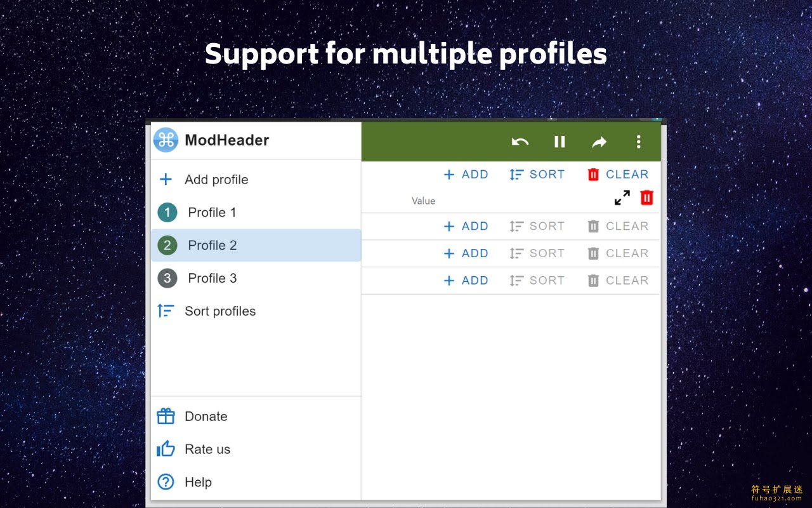812x508 pixels.
Task: Click the ModHeader logo icon
Action: (166, 140)
